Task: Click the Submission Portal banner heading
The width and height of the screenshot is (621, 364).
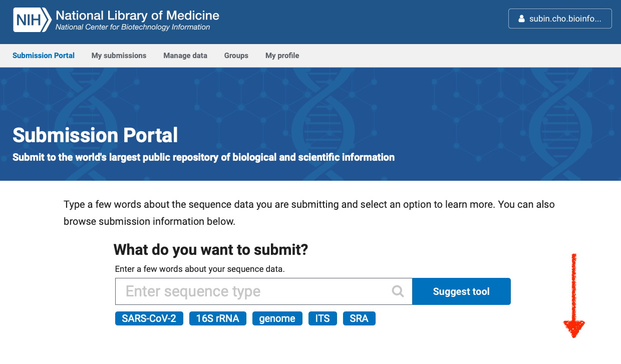Action: click(x=95, y=135)
